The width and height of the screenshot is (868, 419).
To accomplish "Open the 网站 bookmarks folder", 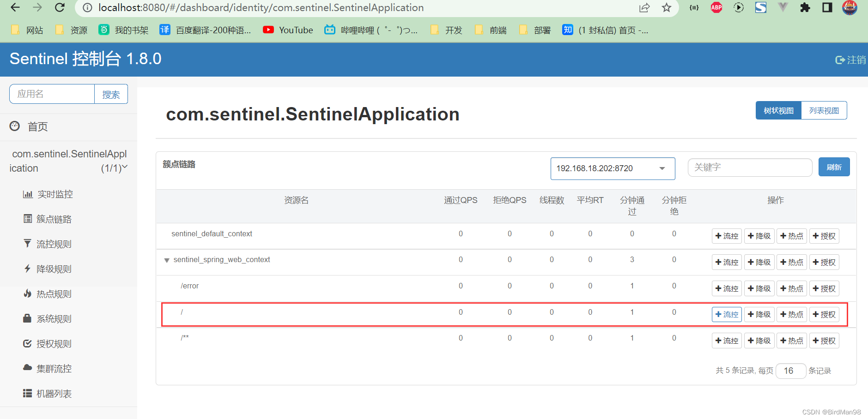I will (27, 30).
